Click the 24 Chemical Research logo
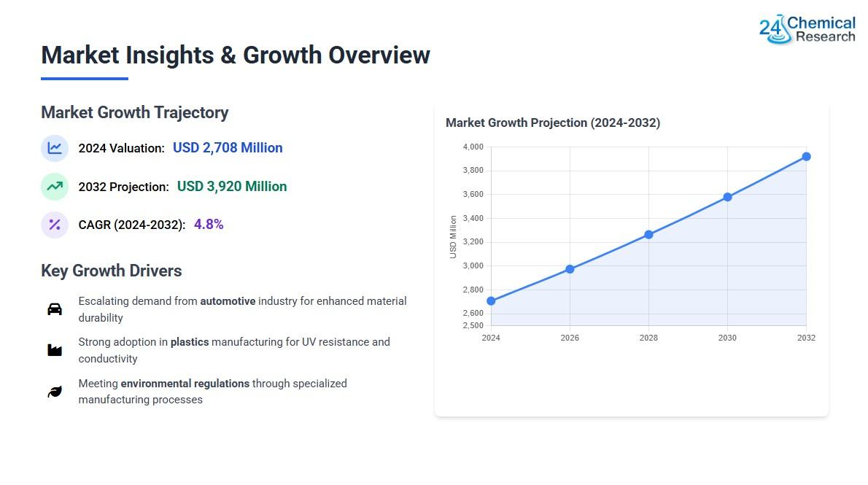 pyautogui.click(x=807, y=29)
